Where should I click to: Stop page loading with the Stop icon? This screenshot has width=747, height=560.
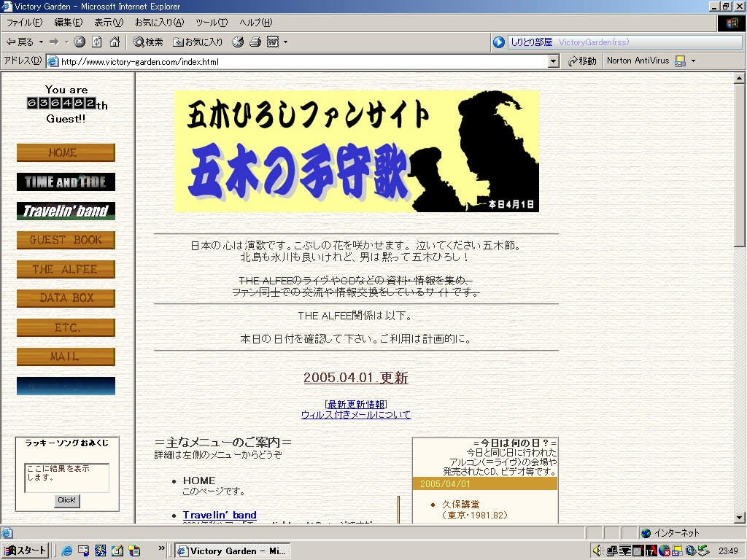80,42
